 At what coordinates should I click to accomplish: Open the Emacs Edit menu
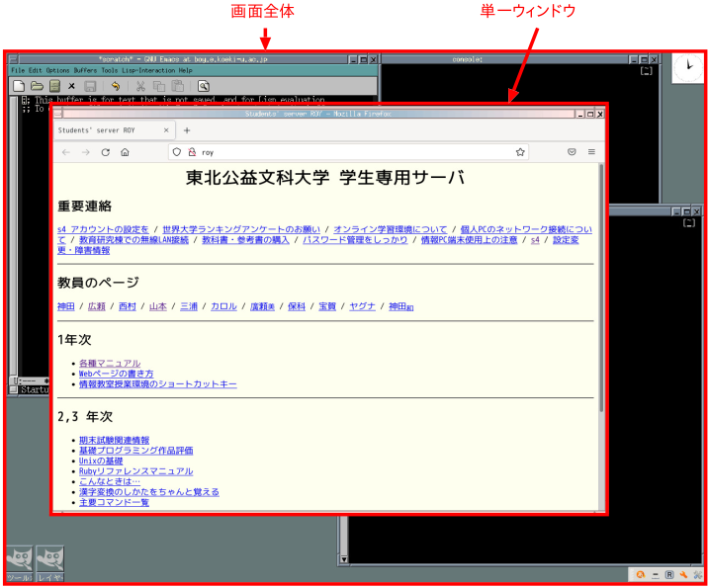point(36,70)
